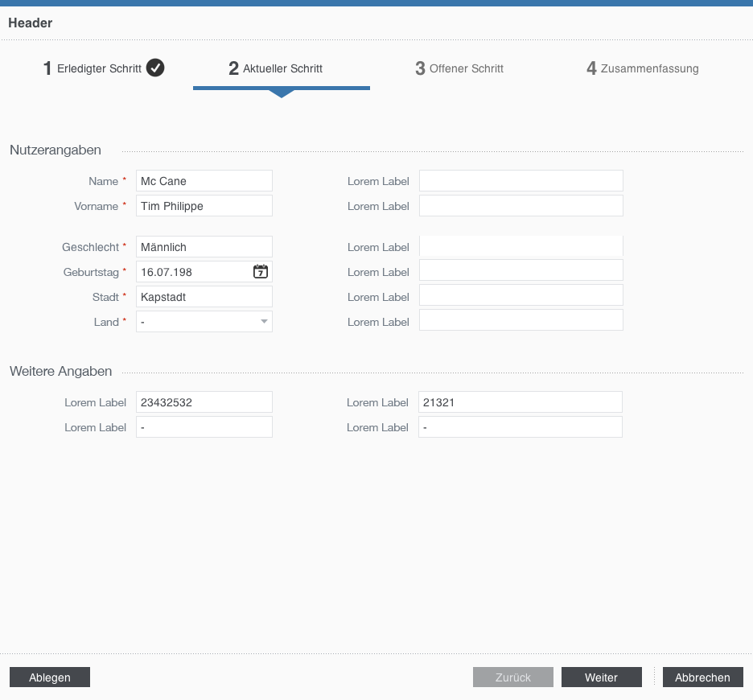Image resolution: width=753 pixels, height=700 pixels.
Task: Focus the Stadt field containing Kapstadt
Action: click(x=204, y=297)
